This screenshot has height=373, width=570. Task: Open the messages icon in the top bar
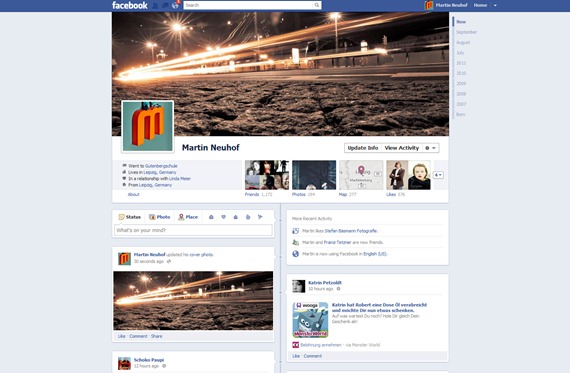165,5
